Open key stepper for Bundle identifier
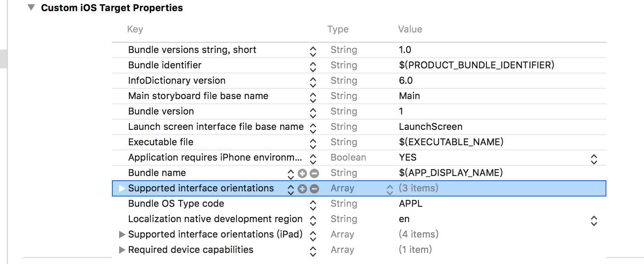This screenshot has width=644, height=264. (x=313, y=67)
